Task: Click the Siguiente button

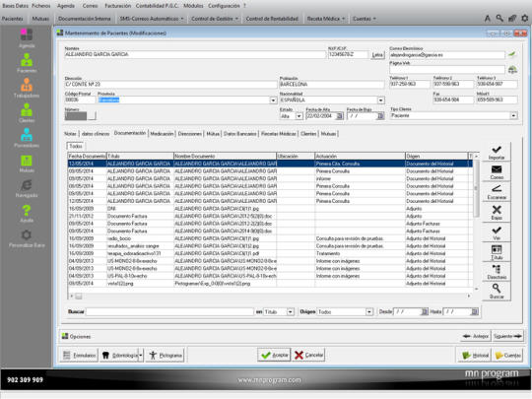Action: click(x=508, y=336)
